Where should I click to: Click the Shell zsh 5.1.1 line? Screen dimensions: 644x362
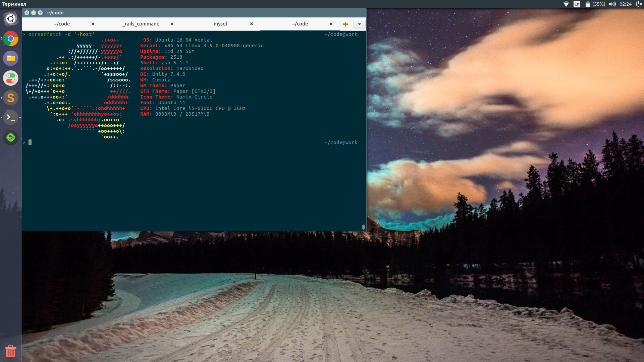pos(164,63)
